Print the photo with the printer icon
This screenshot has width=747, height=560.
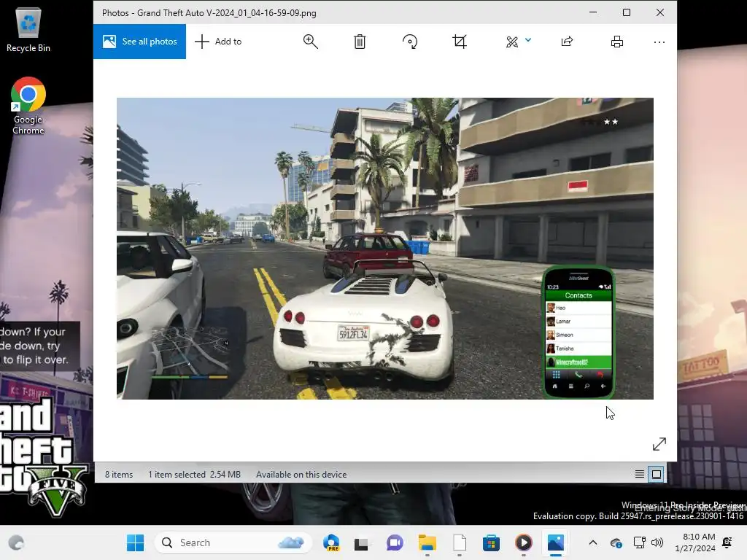617,42
